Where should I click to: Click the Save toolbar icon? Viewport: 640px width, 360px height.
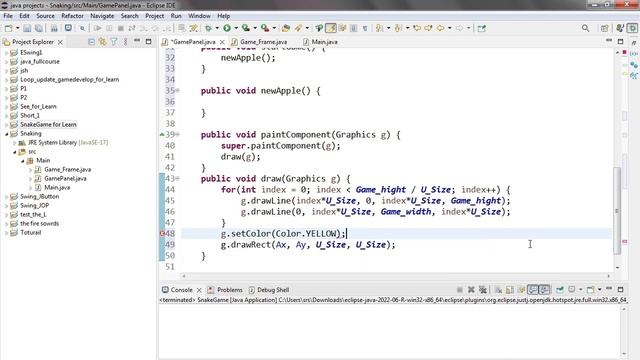pyautogui.click(x=27, y=28)
